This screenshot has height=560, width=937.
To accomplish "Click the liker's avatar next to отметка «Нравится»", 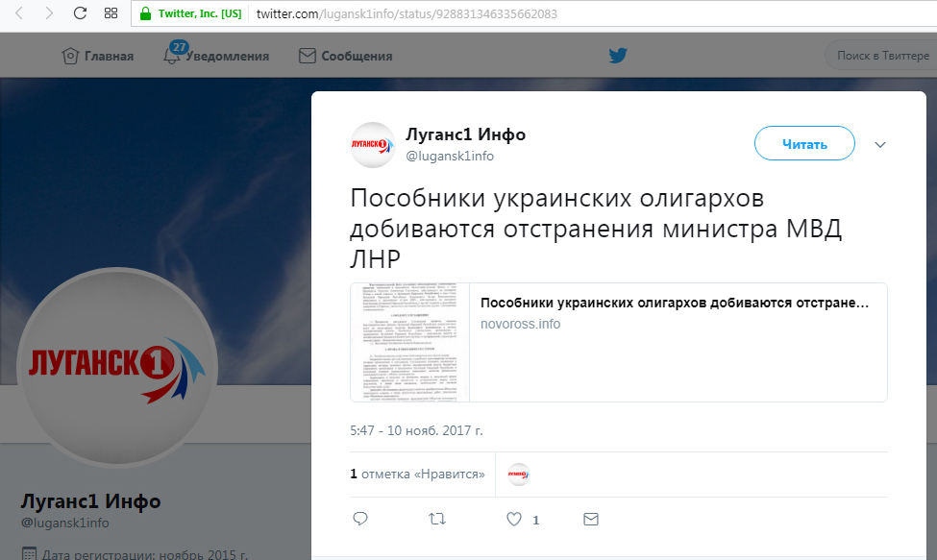I will [x=515, y=474].
